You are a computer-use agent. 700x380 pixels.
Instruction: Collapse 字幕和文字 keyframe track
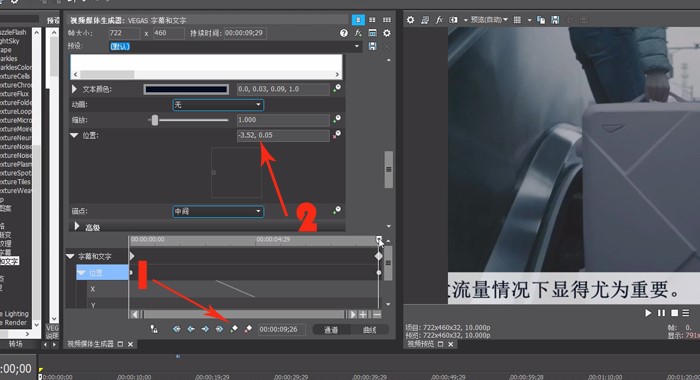click(70, 256)
